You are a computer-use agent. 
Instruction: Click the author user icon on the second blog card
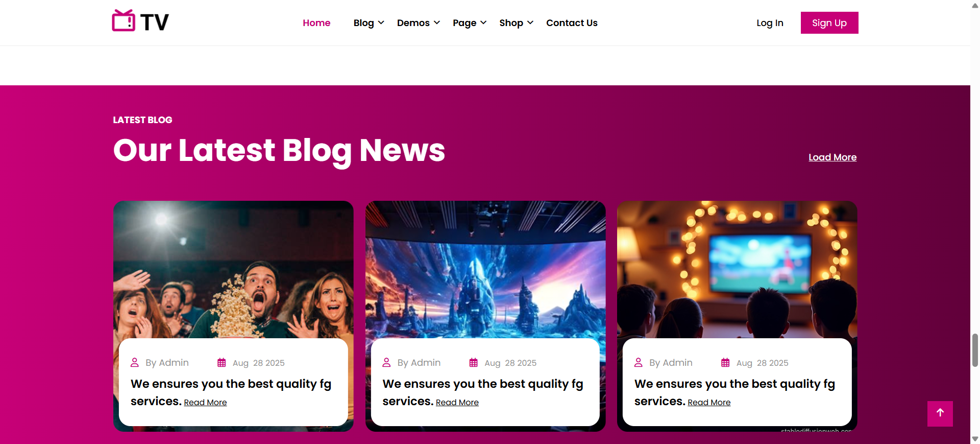(x=386, y=362)
